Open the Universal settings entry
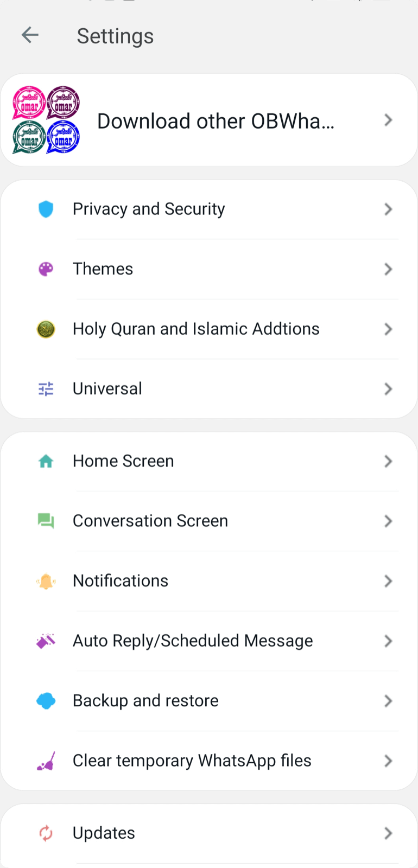 coord(107,389)
